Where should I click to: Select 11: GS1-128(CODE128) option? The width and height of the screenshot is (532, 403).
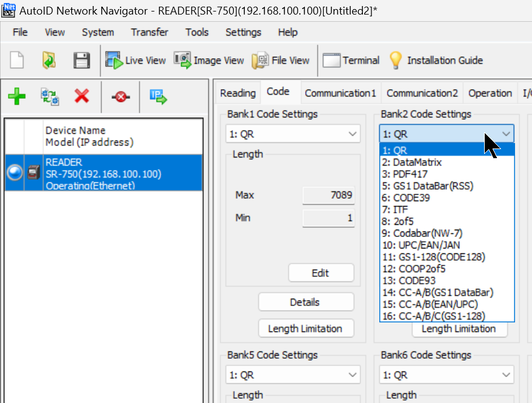click(x=447, y=257)
